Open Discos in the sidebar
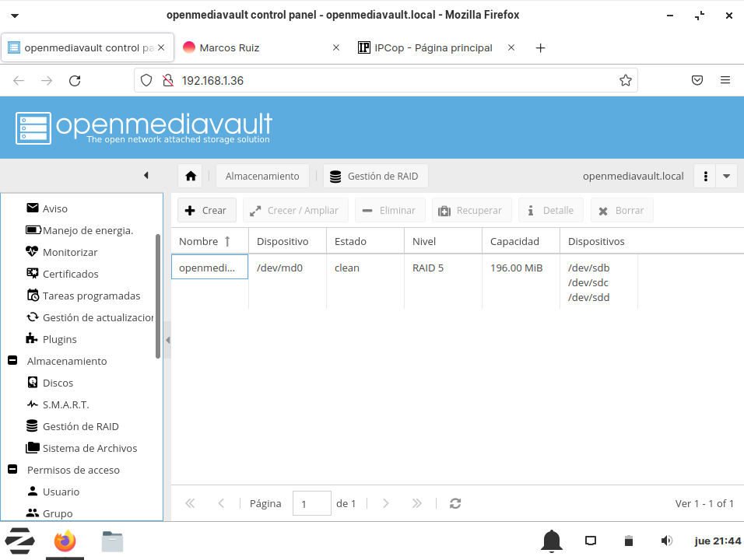 point(58,383)
